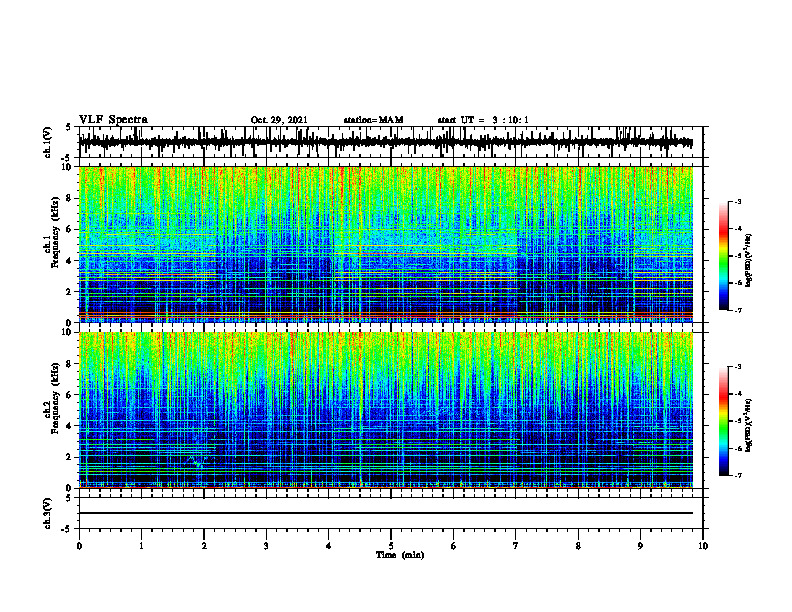
Task: Click the ch.1 color bar log(PSD) unit label
Action: pyautogui.click(x=749, y=261)
